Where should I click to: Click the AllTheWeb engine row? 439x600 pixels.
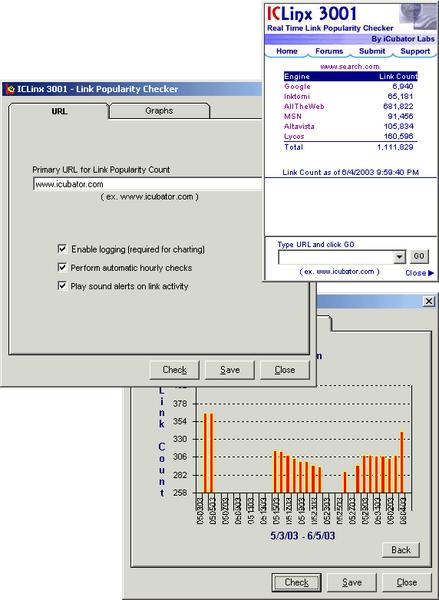click(x=350, y=106)
